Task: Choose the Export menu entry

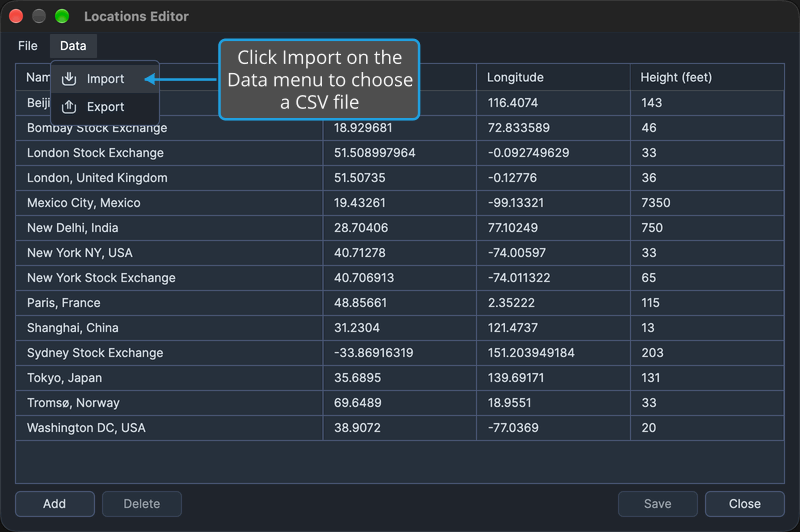Action: click(x=105, y=107)
